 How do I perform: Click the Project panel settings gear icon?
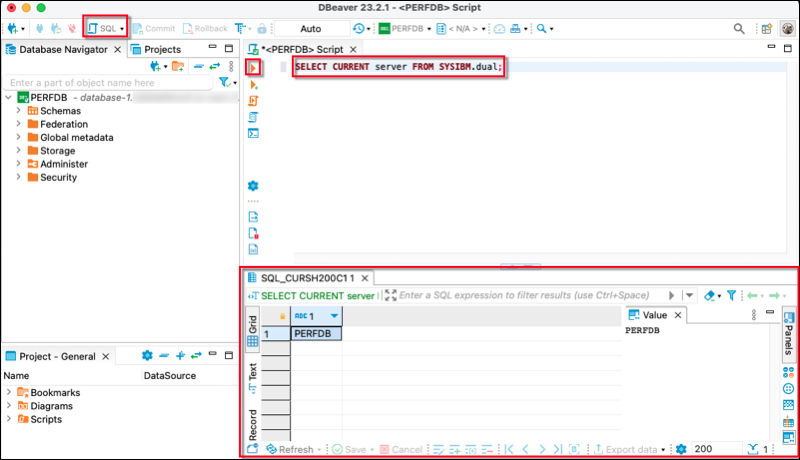coord(147,355)
